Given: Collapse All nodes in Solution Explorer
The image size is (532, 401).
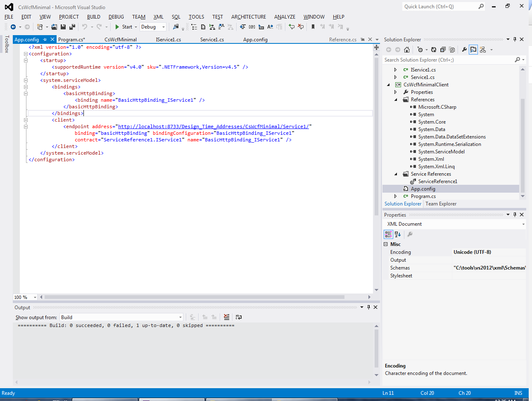Looking at the screenshot, I should [442, 50].
